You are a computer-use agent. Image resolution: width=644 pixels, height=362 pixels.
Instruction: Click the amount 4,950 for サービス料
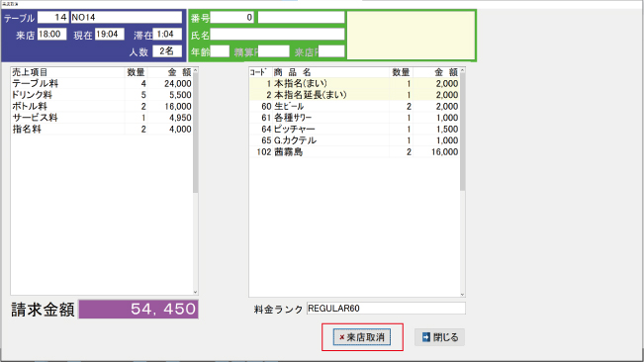[x=180, y=118]
